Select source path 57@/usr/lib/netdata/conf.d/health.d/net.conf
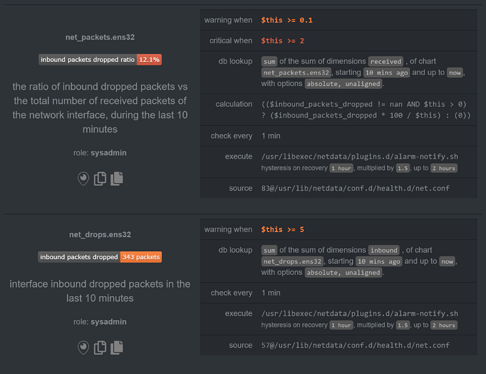This screenshot has height=374, width=486. 355,345
